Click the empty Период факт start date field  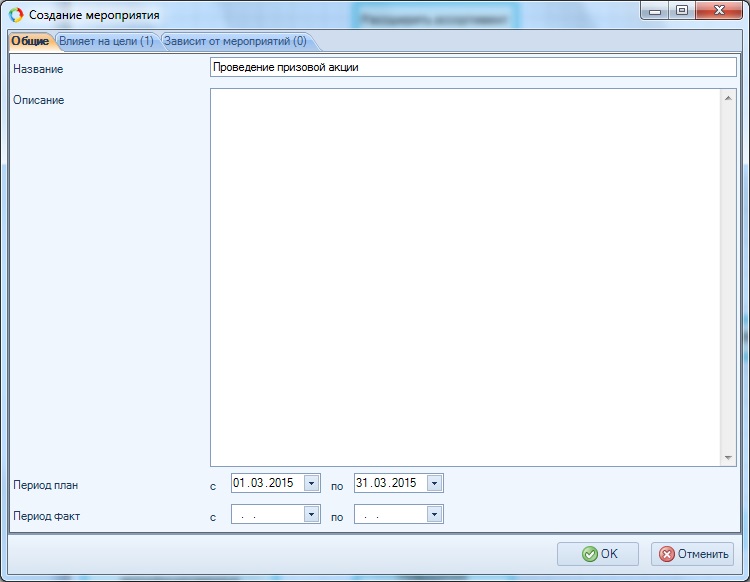click(265, 514)
